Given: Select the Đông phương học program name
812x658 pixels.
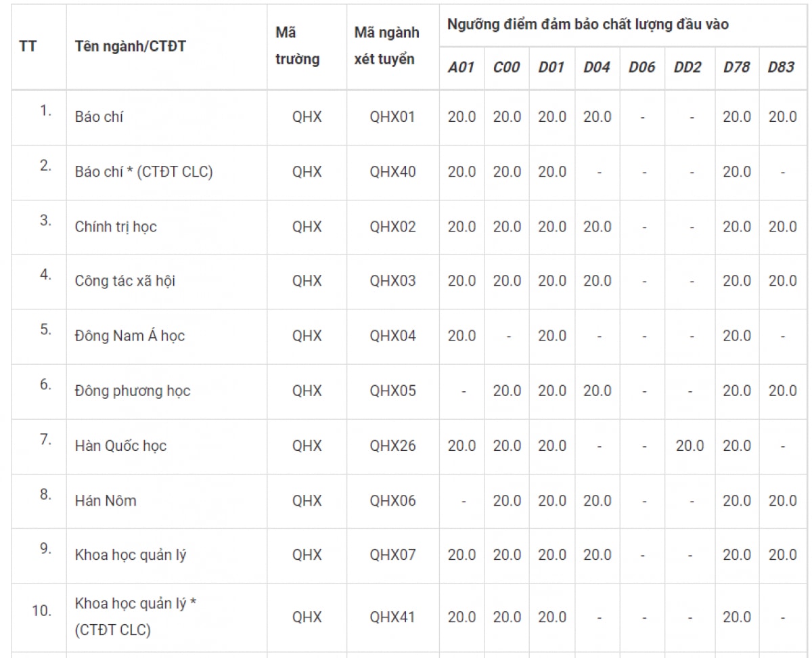Looking at the screenshot, I should [132, 391].
